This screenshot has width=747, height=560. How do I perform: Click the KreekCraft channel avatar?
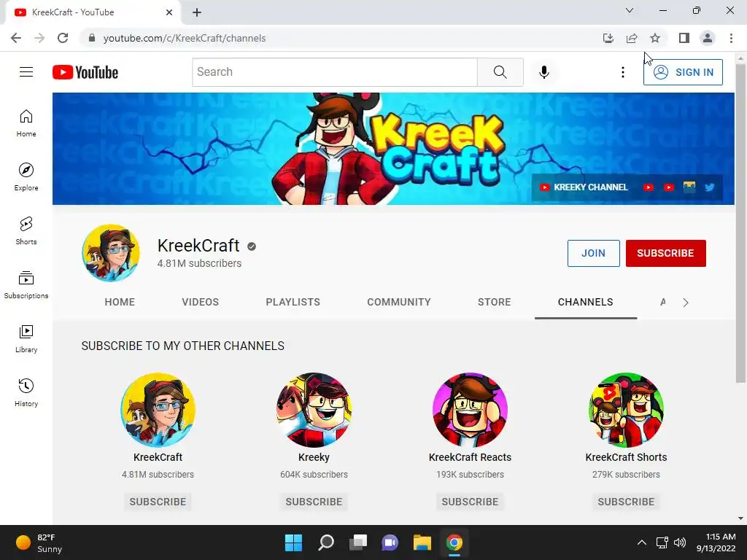pos(111,253)
